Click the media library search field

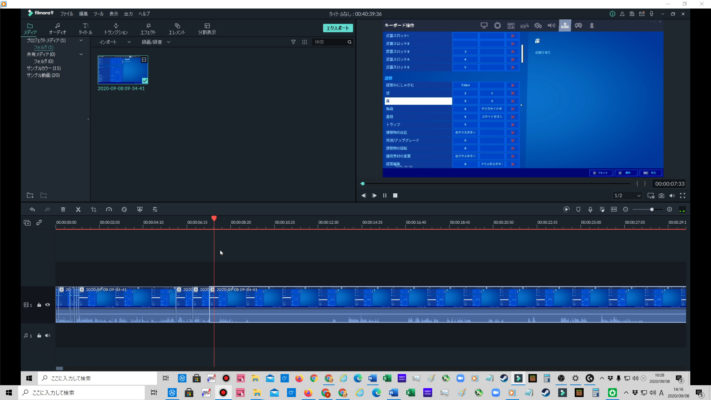pos(331,42)
